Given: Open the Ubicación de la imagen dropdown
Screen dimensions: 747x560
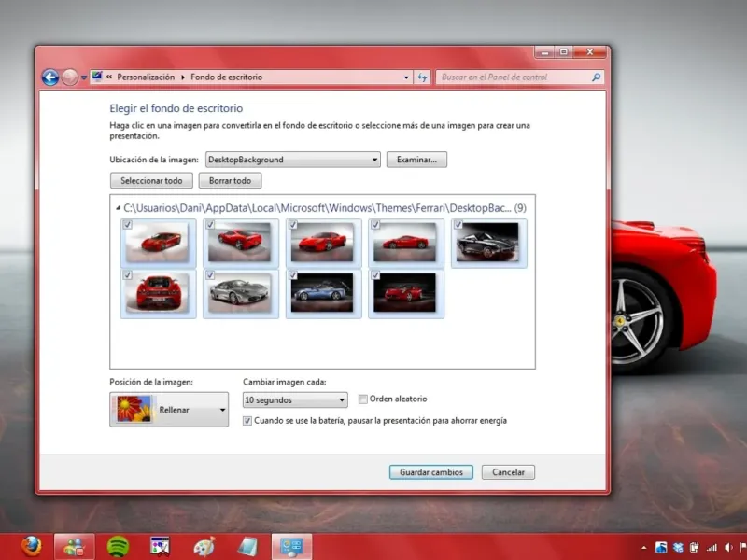Looking at the screenshot, I should click(292, 160).
